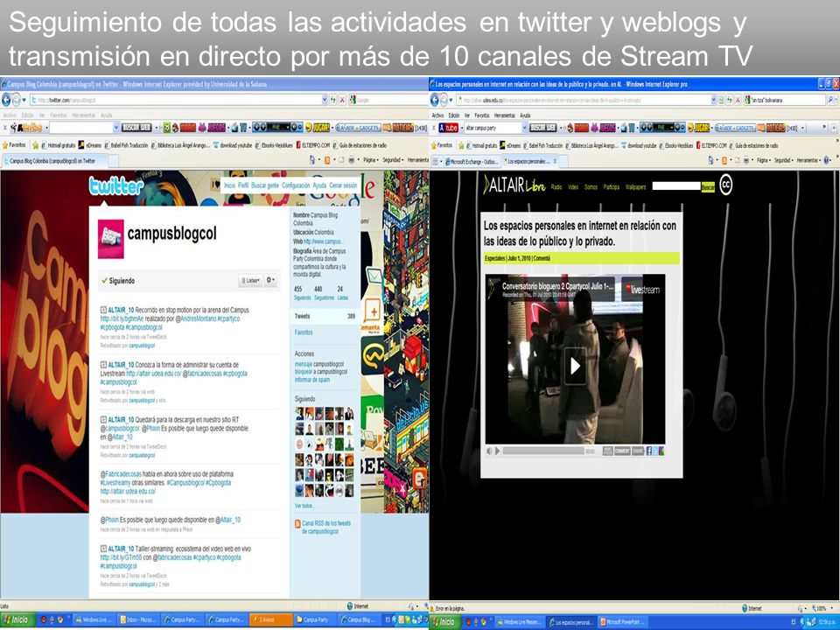Click Altair site search input field
The width and height of the screenshot is (840, 630).
[676, 186]
